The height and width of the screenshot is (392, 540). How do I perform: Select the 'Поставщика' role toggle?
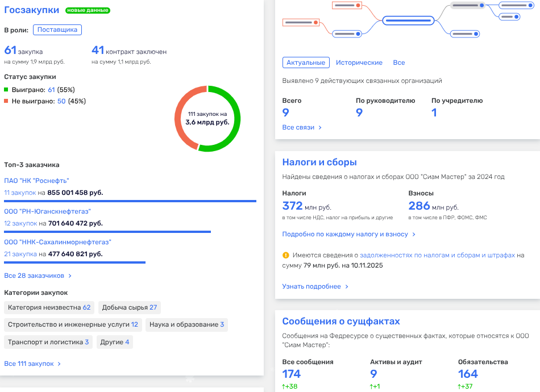(57, 30)
